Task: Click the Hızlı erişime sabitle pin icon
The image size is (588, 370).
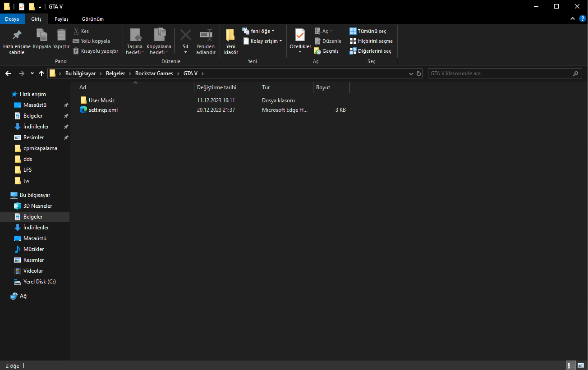Action: click(x=17, y=35)
